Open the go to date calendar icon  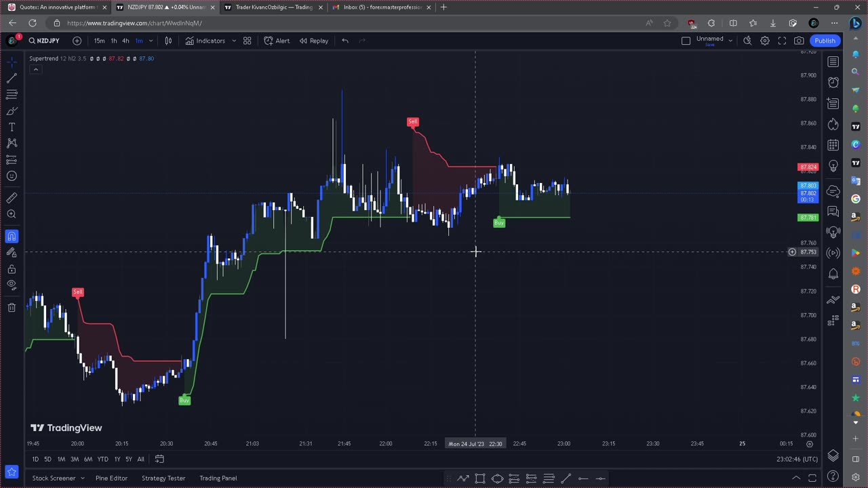[159, 459]
